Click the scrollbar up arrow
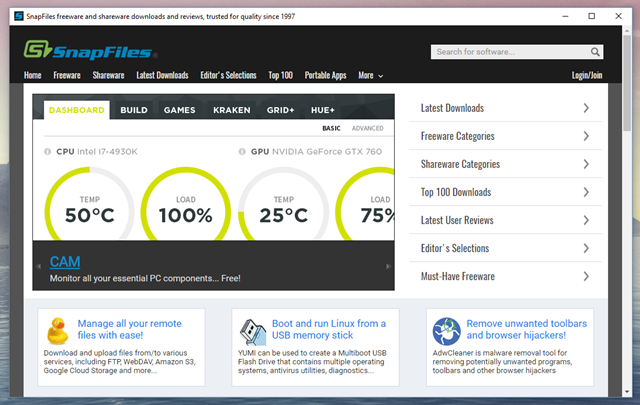Image resolution: width=640 pixels, height=405 pixels. (x=627, y=30)
